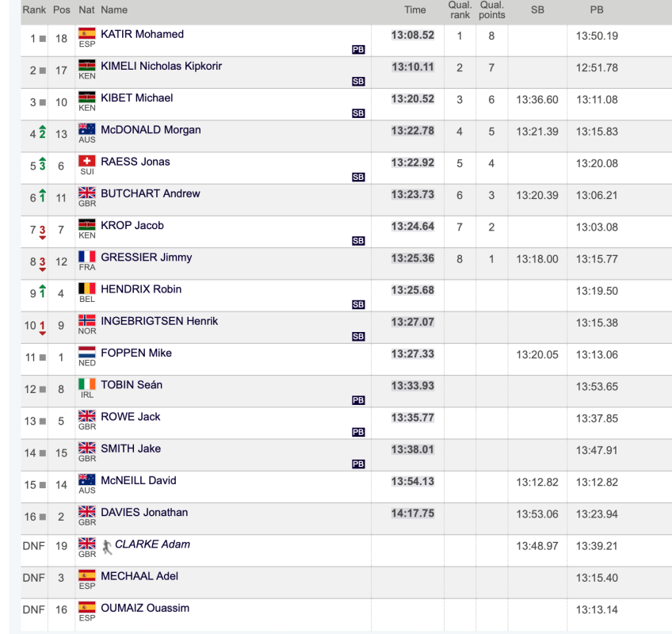Click the season best value 13:36.60

537,100
